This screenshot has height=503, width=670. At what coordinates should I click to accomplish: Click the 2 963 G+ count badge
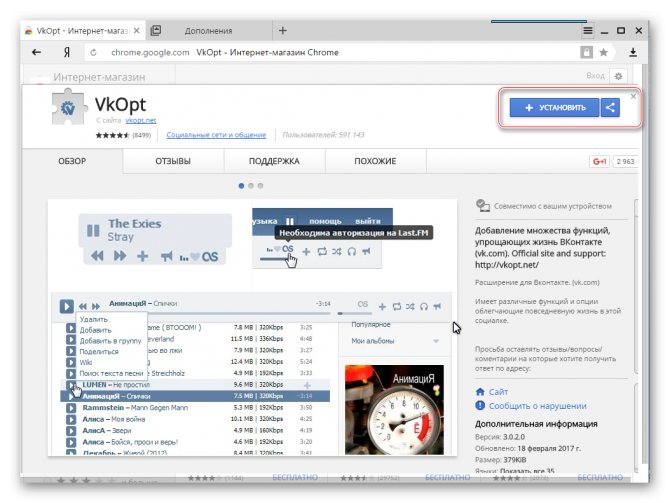625,162
